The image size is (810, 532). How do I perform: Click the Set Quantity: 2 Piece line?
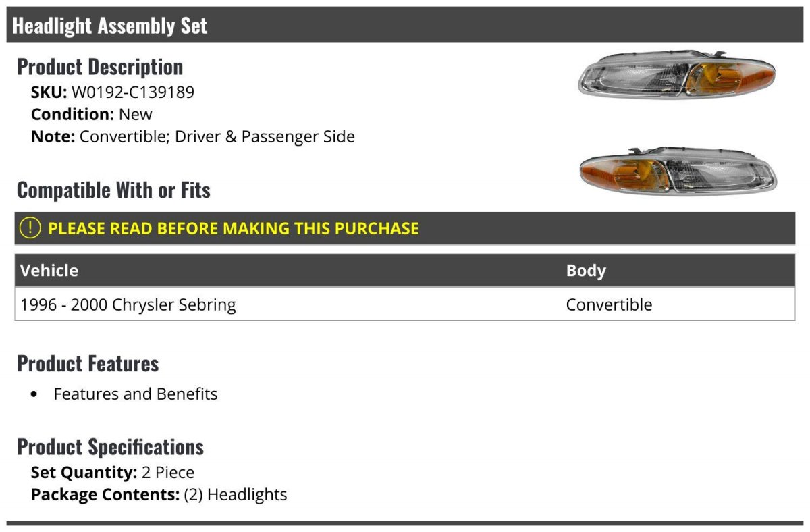click(113, 472)
